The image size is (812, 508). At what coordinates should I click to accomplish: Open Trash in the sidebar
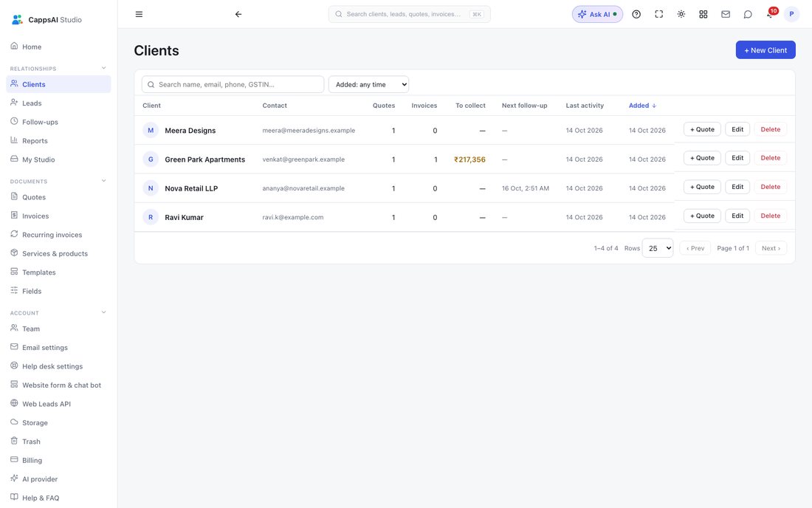pos(58,442)
